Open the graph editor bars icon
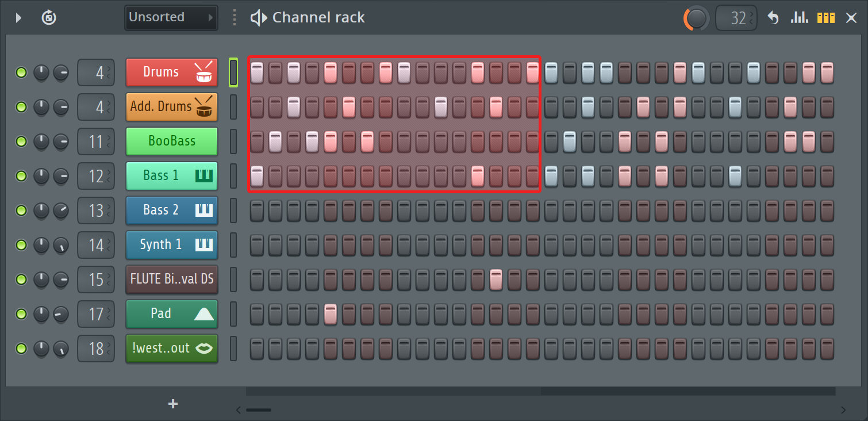 point(800,18)
